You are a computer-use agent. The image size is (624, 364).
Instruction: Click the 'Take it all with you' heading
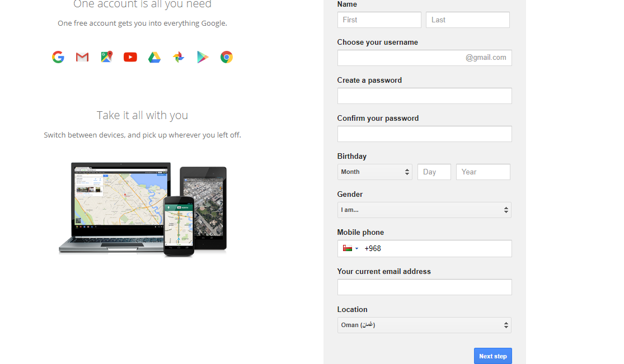click(x=142, y=115)
